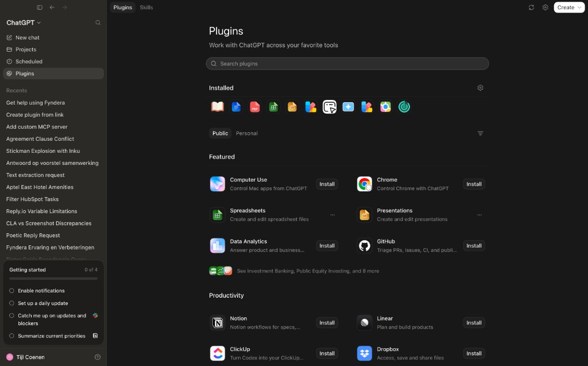Image resolution: width=588 pixels, height=366 pixels.
Task: Switch to the Plugins top tab
Action: click(123, 7)
